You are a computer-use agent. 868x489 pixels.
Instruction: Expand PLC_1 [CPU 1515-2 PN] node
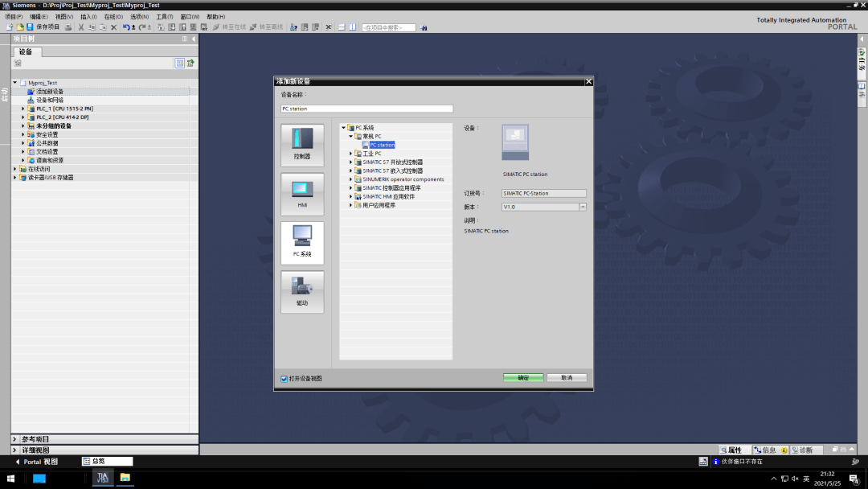tap(23, 109)
